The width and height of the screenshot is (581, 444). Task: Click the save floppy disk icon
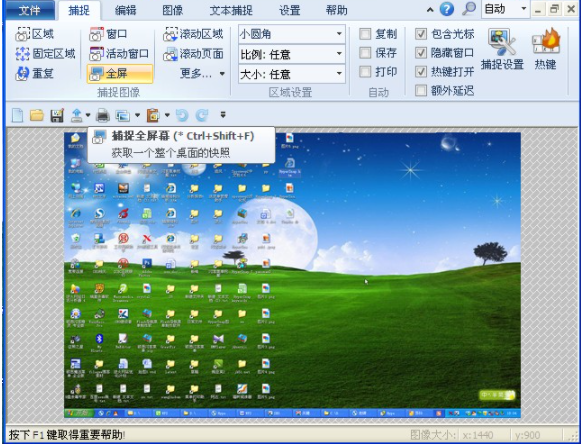(57, 115)
